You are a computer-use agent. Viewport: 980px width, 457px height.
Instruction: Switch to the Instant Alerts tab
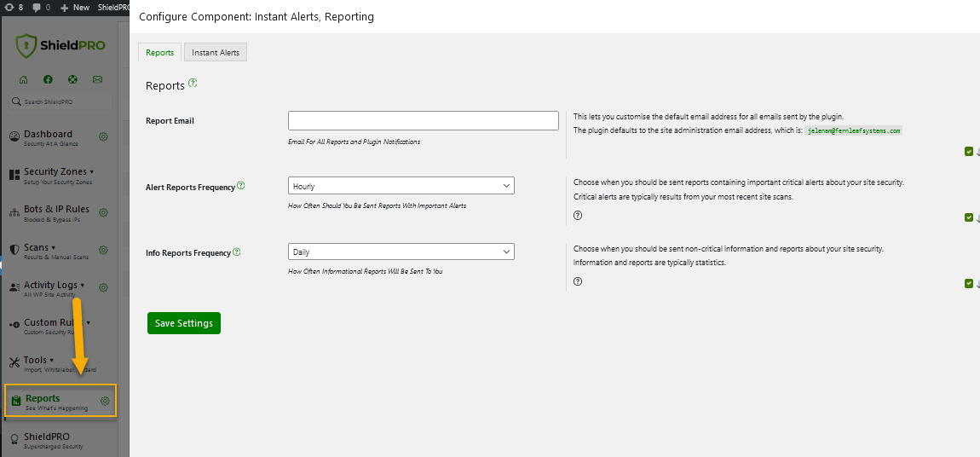[216, 53]
